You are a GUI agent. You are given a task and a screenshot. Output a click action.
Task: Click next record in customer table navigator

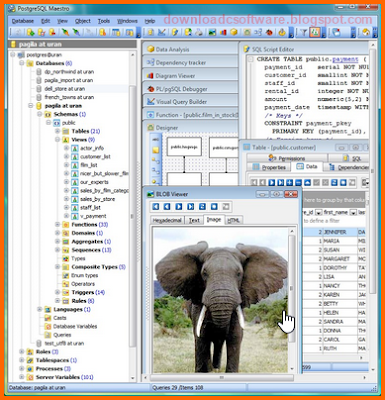pyautogui.click(x=272, y=182)
